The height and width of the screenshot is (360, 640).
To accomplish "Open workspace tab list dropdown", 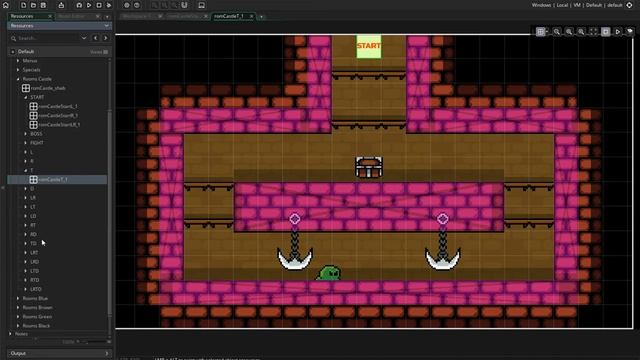I will coord(261,17).
